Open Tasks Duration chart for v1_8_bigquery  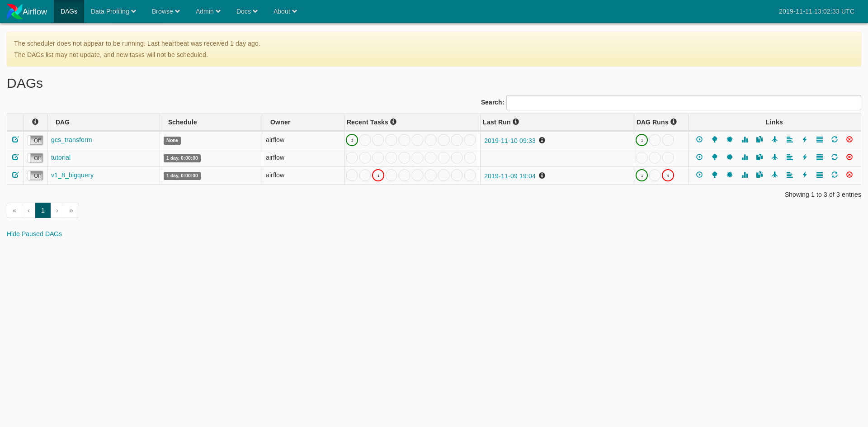coord(745,175)
